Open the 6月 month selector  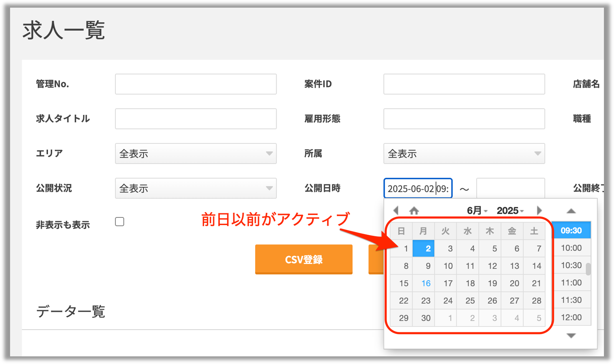(x=477, y=211)
